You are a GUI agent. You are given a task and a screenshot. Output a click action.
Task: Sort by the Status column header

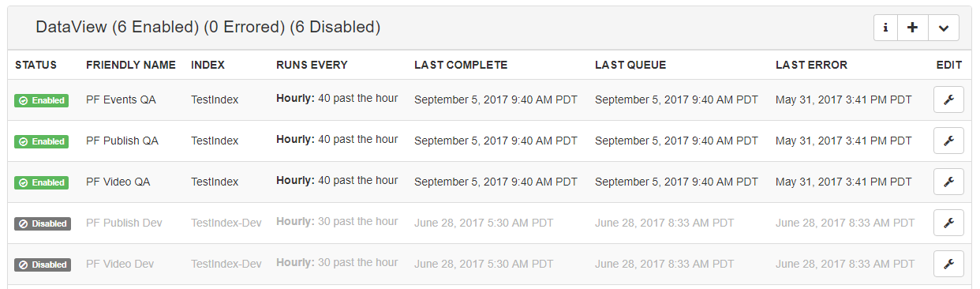pos(36,65)
